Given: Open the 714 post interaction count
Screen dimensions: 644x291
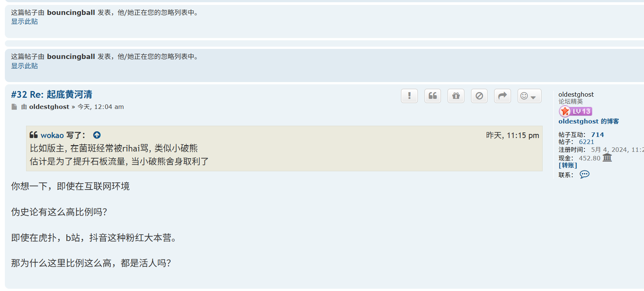Looking at the screenshot, I should point(597,135).
